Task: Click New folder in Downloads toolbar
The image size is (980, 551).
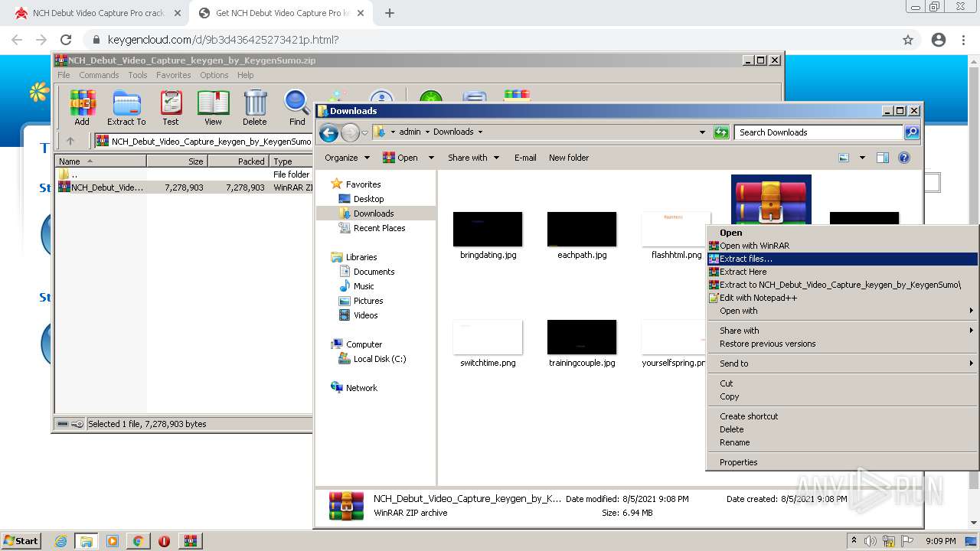Action: pyautogui.click(x=569, y=158)
